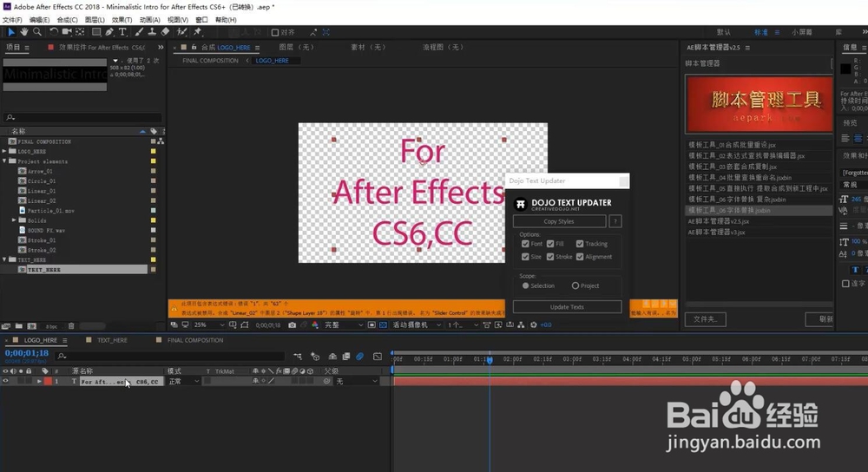The height and width of the screenshot is (472, 868).
Task: Switch to the TEXT_HERE timeline tab
Action: (112, 340)
